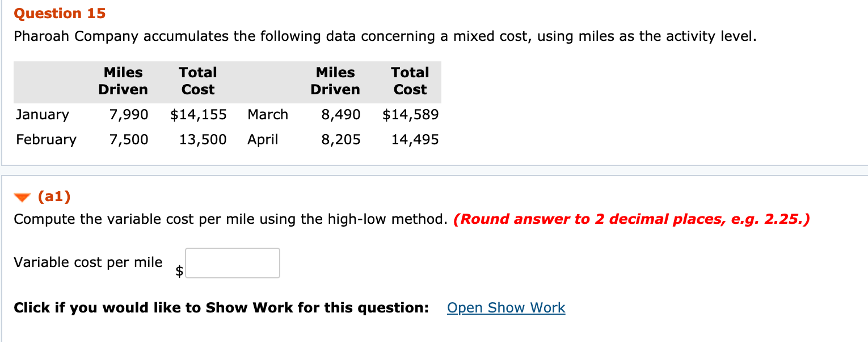This screenshot has height=342, width=868.
Task: Click the February miles value 7,500
Action: (129, 139)
